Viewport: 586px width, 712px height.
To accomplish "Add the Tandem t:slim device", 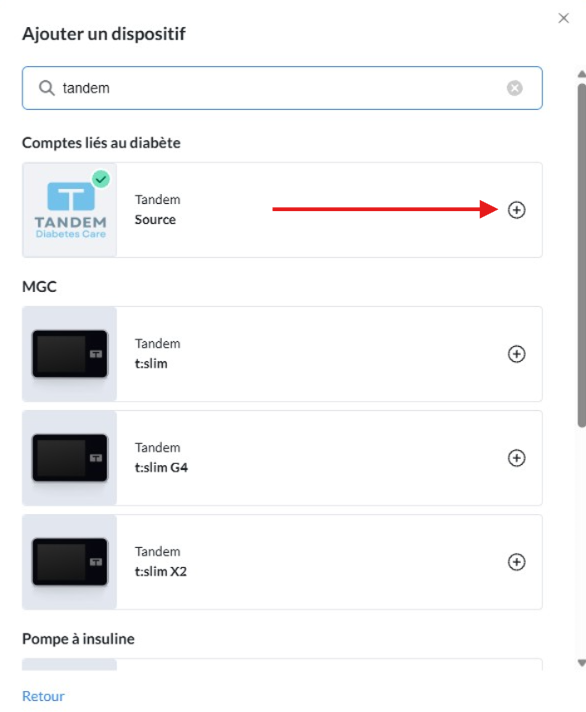I will 516,354.
